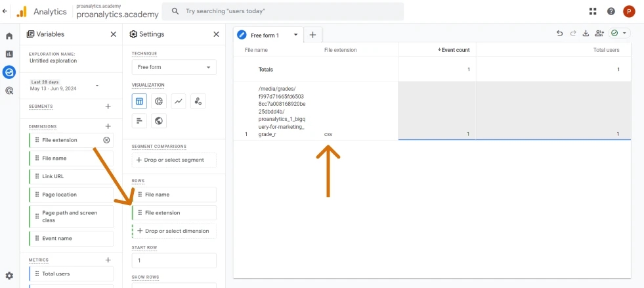Open Reports in the left sidebar

[x=9, y=54]
